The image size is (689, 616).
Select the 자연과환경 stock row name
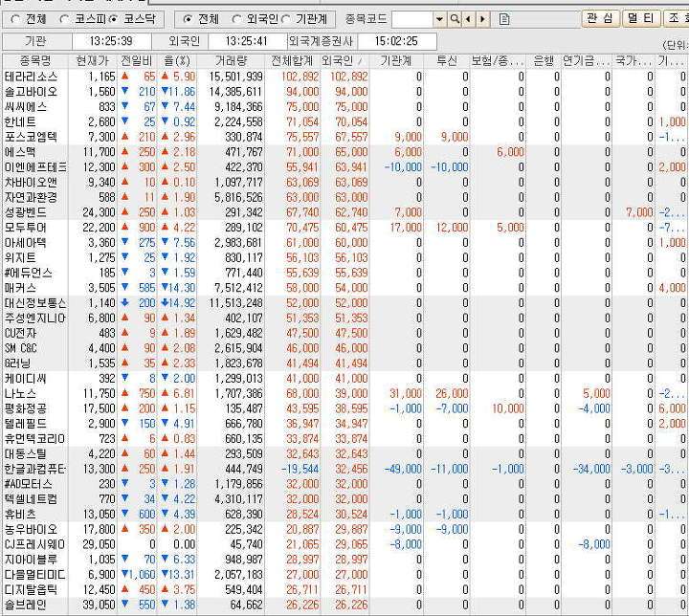coord(31,197)
